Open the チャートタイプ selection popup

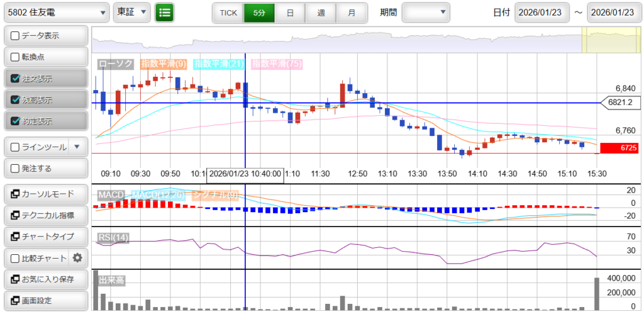pyautogui.click(x=45, y=237)
